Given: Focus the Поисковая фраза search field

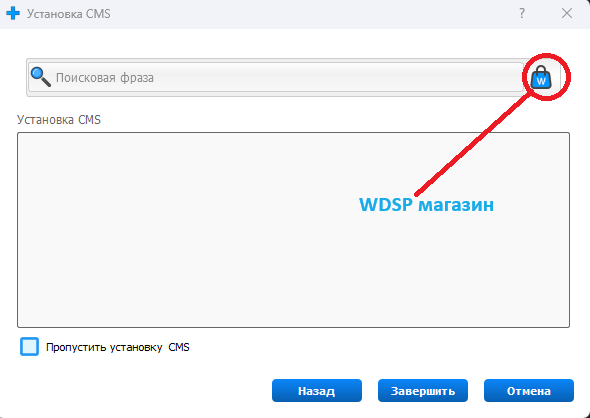Looking at the screenshot, I should tap(276, 78).
